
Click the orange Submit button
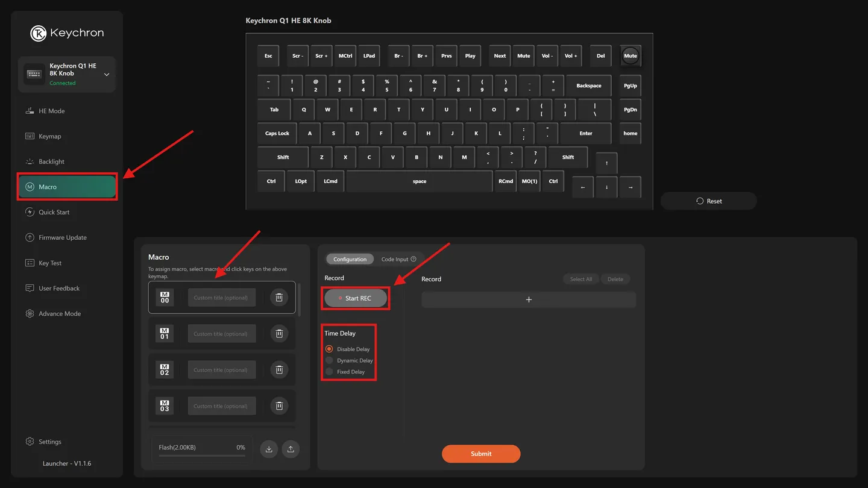pos(481,454)
